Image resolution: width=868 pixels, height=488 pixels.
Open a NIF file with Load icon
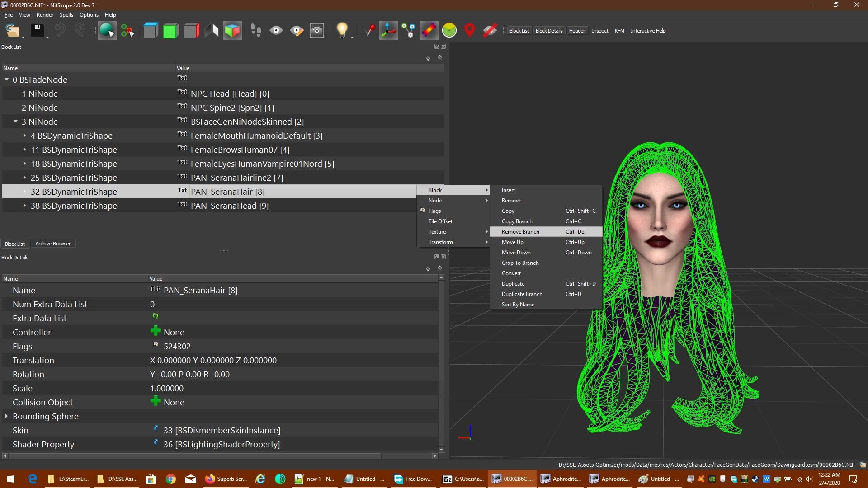[x=12, y=31]
